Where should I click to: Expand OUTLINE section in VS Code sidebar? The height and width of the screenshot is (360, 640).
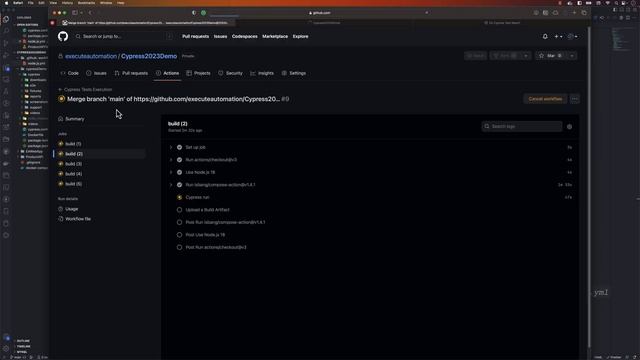[23, 341]
